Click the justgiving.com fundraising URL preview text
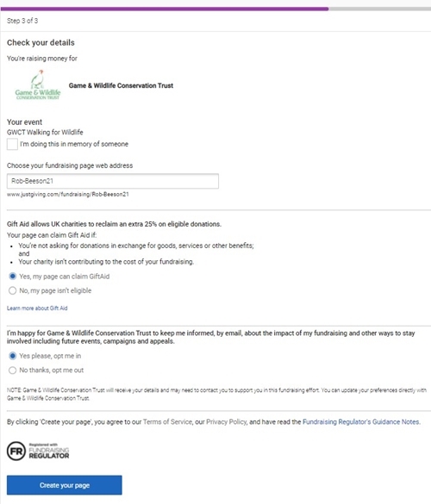The height and width of the screenshot is (504, 431). (x=68, y=195)
